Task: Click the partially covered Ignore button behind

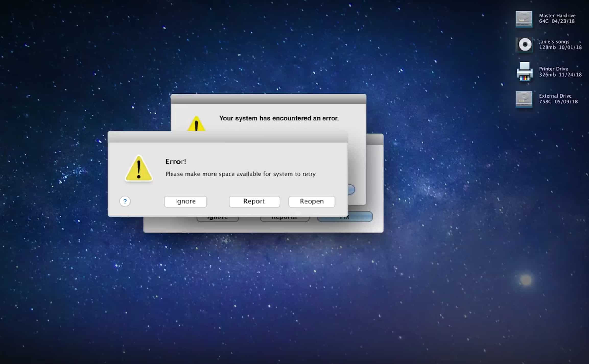Action: click(217, 219)
